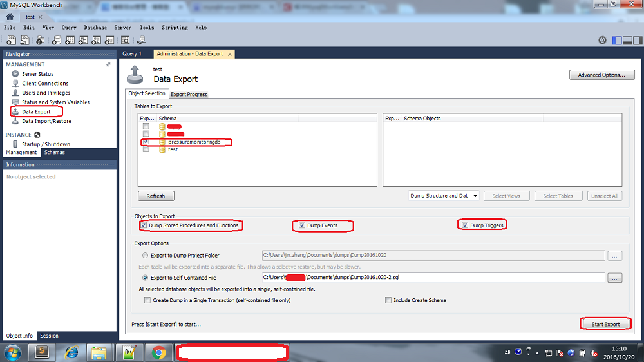Open the Database menu

point(95,28)
